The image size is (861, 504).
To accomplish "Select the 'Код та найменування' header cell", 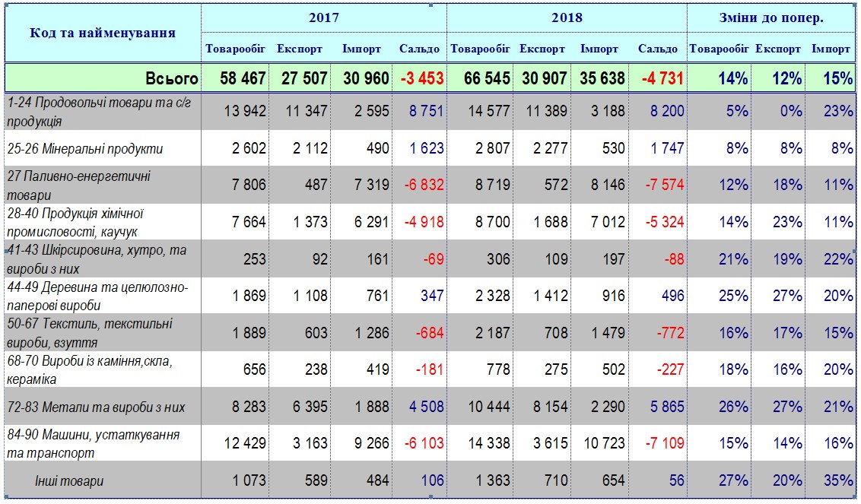I will click(100, 33).
